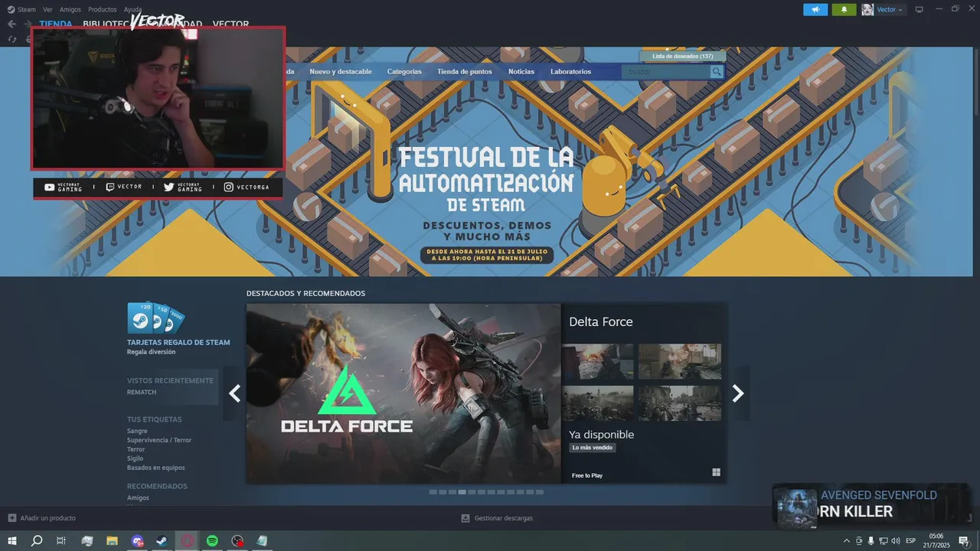This screenshot has height=551, width=980.
Task: Open Gestionar descargas
Action: (503, 518)
